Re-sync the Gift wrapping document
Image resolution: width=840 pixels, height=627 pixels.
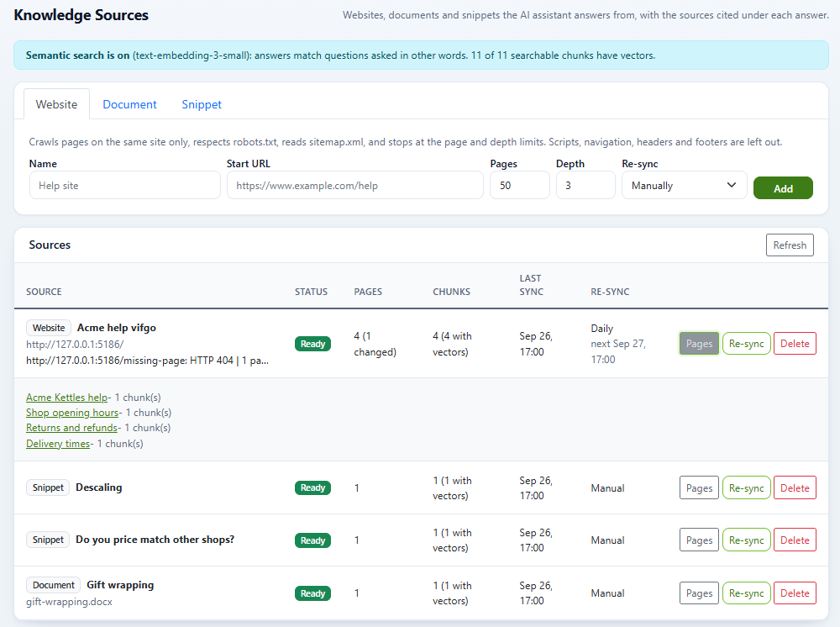pos(746,593)
